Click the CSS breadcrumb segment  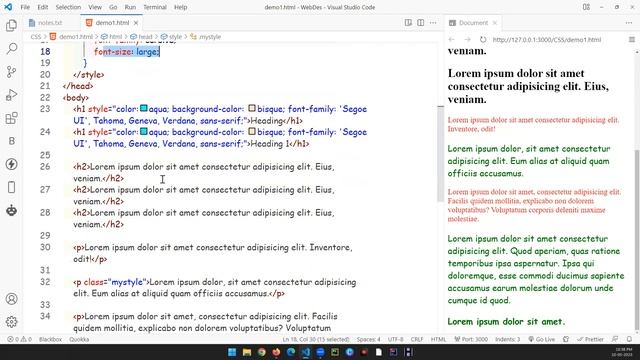point(36,37)
